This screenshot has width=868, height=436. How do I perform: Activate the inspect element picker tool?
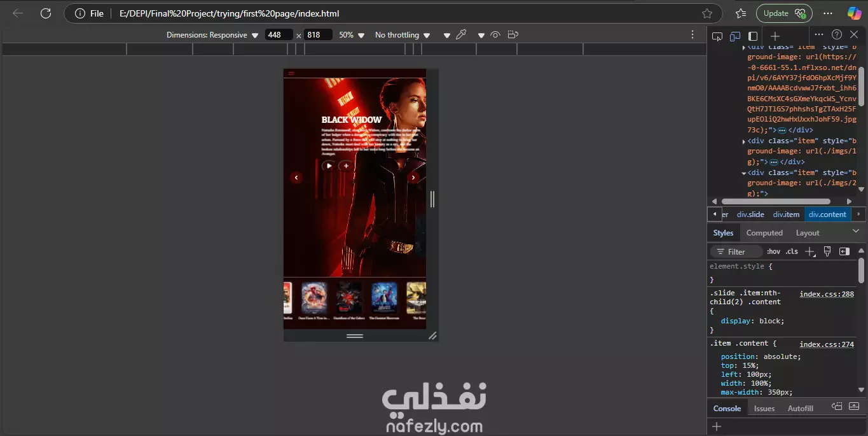pyautogui.click(x=717, y=36)
